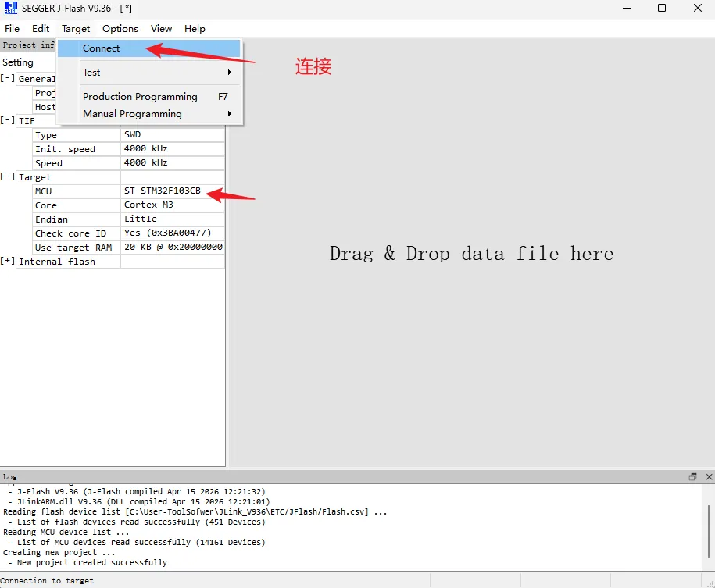This screenshot has width=715, height=588.
Task: Click the 'New project created successfully' log line
Action: click(x=88, y=562)
